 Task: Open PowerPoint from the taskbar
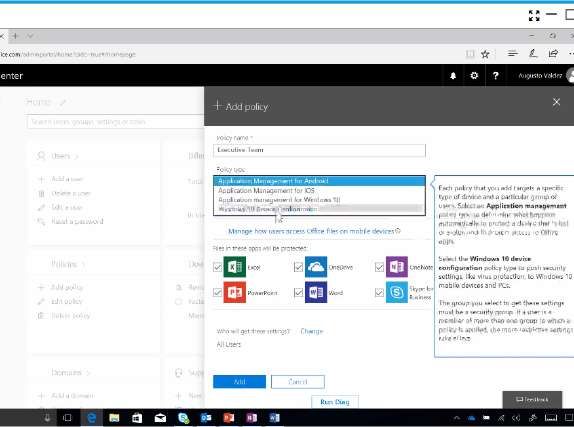point(229,417)
